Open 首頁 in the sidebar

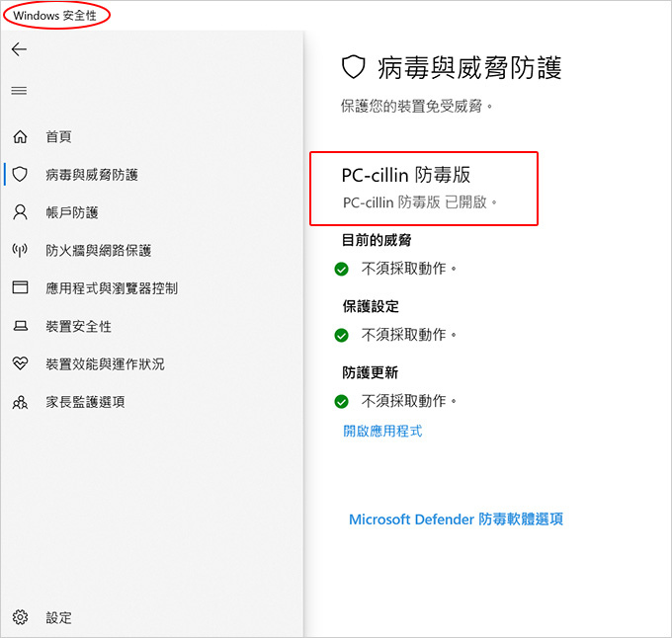click(58, 136)
